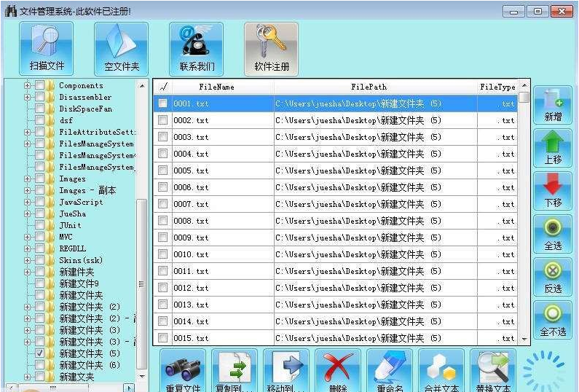Uncheck the 新建文件夹 (5) folder checkbox

tap(40, 353)
